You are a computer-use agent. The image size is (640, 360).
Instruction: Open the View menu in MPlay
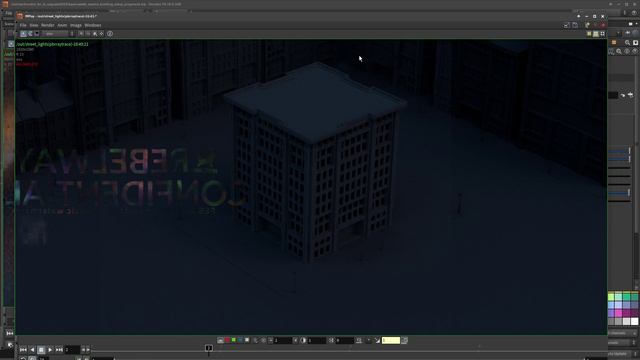click(34, 25)
